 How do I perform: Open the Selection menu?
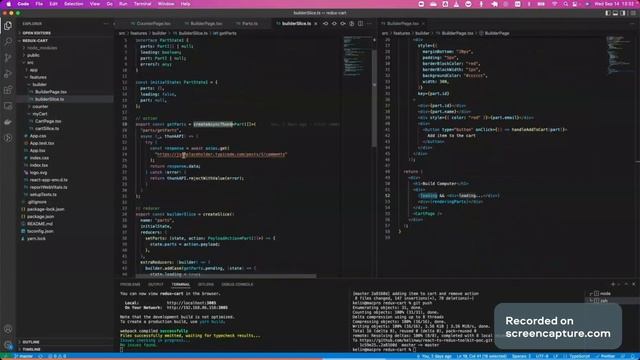click(73, 4)
